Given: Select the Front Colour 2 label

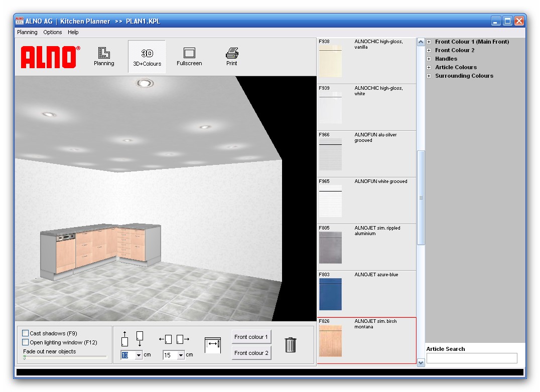Looking at the screenshot, I should click(455, 50).
